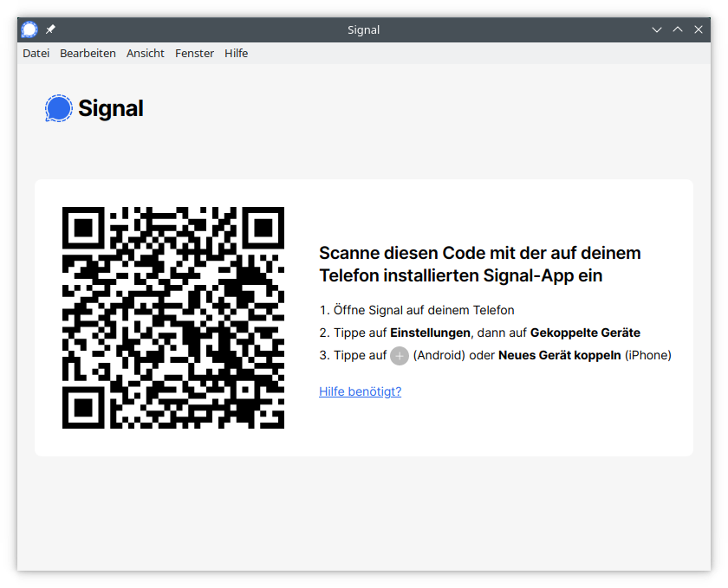The width and height of the screenshot is (728, 588).
Task: Click the QR code image
Action: click(x=173, y=318)
